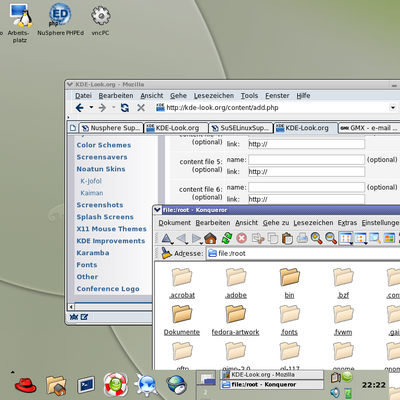Click Konqueror cut icon
This screenshot has height=400, width=400.
click(258, 238)
